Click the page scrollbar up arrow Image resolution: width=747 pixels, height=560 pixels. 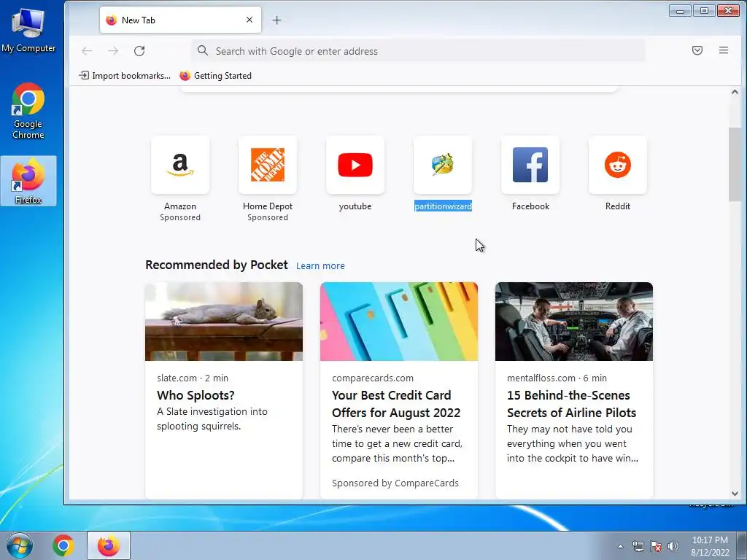click(735, 92)
